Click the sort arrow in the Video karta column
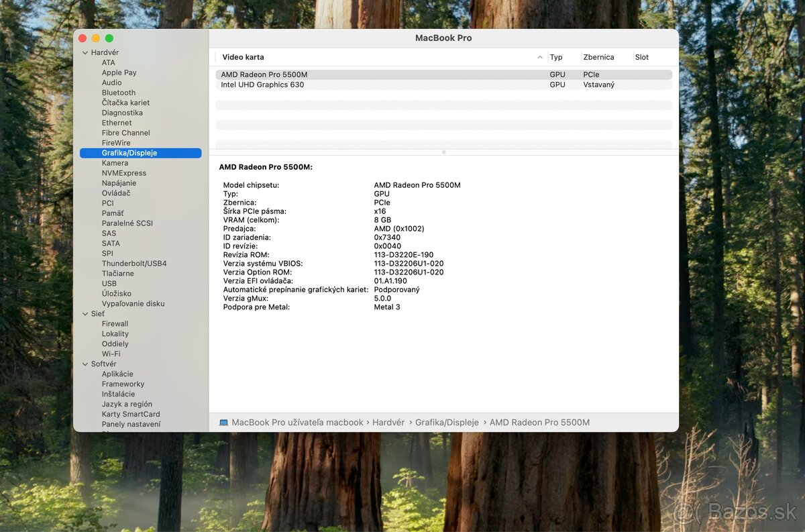805x532 pixels. tap(540, 58)
